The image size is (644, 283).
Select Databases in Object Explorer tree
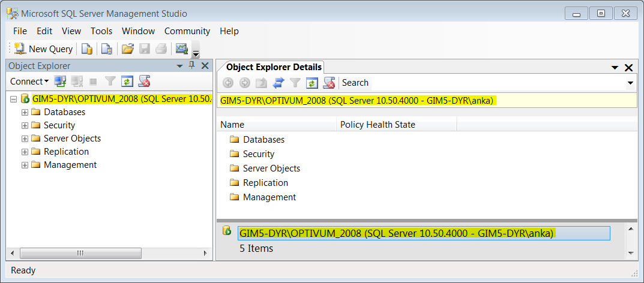pos(64,112)
